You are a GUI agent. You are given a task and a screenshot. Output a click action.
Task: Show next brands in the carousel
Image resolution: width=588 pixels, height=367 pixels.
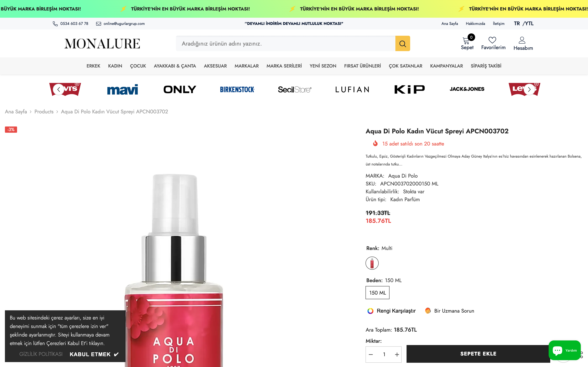tap(529, 89)
